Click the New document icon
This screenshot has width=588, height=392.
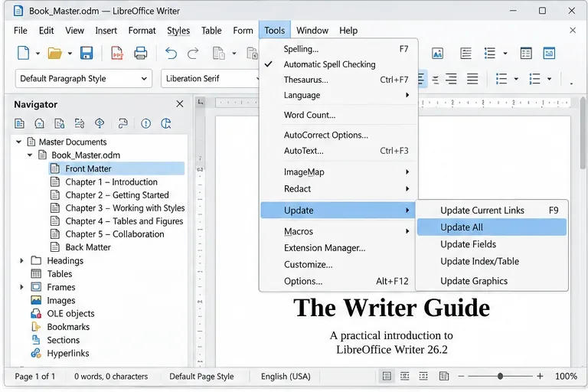tap(23, 54)
